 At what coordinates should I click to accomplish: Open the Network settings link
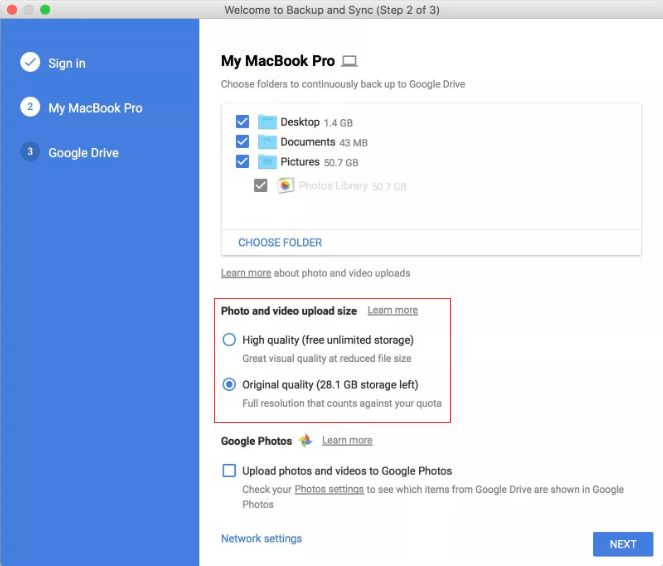pos(261,539)
